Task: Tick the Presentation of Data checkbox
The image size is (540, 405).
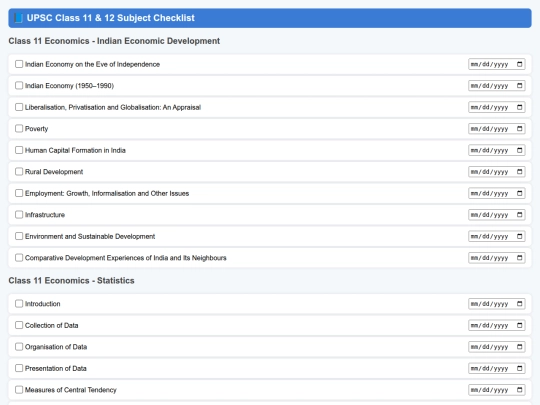Action: pyautogui.click(x=19, y=368)
